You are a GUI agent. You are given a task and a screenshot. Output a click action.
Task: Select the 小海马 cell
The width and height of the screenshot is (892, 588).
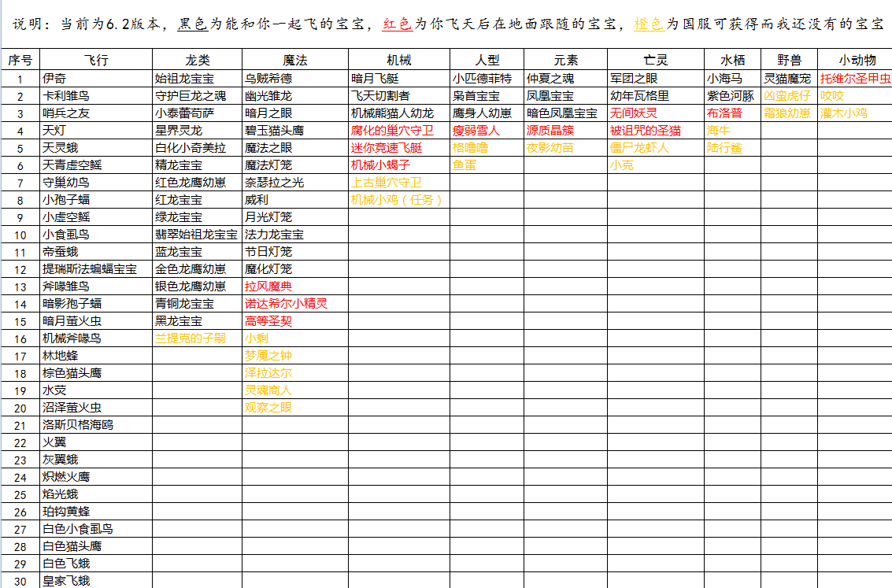click(733, 79)
